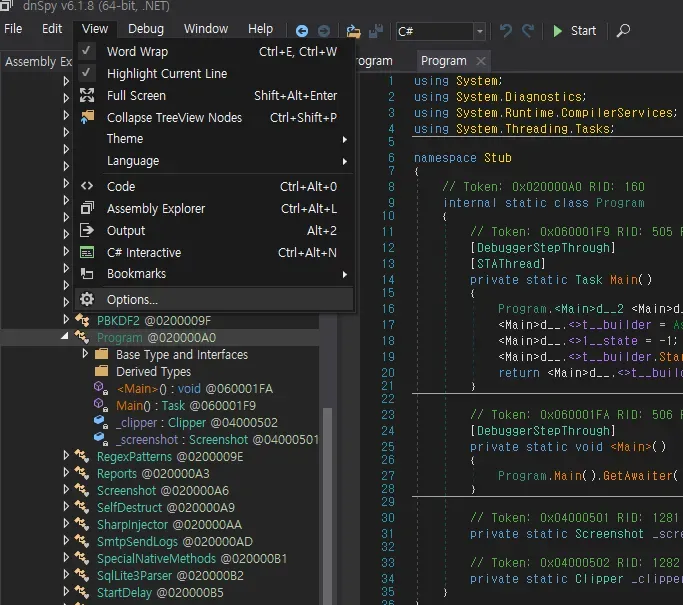
Task: Click the Options gear icon
Action: 87,299
